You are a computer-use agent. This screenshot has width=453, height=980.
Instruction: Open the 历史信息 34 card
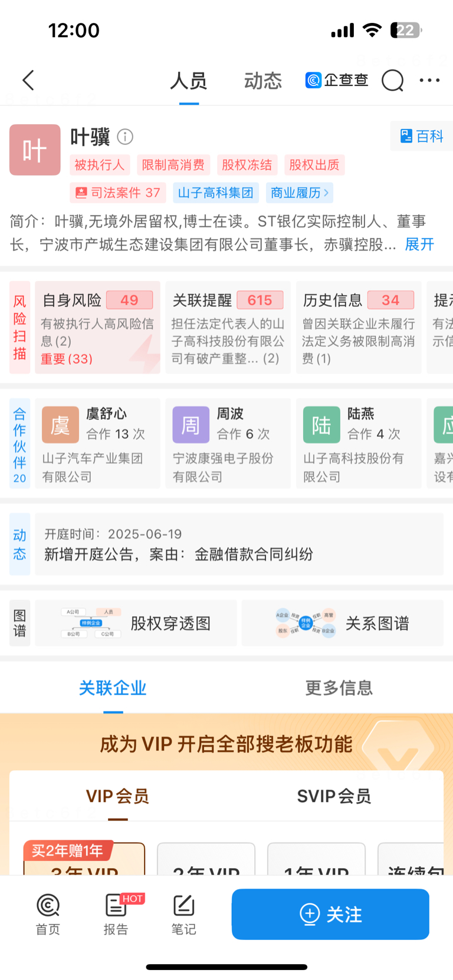[x=359, y=327]
